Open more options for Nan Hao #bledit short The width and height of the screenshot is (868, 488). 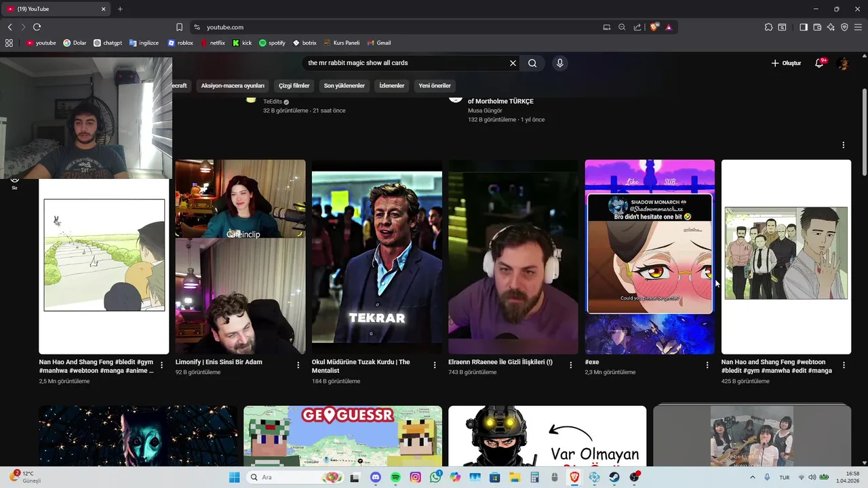161,365
